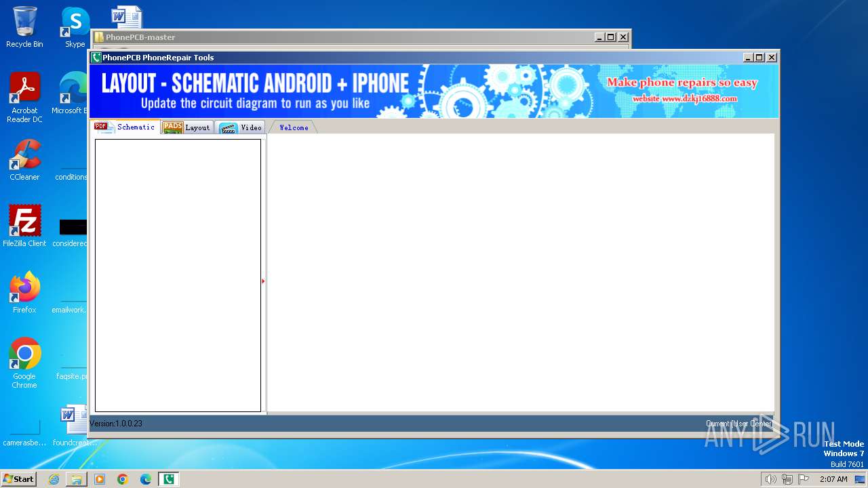
Task: Open the Recycle Bin desktop icon
Action: (x=24, y=27)
